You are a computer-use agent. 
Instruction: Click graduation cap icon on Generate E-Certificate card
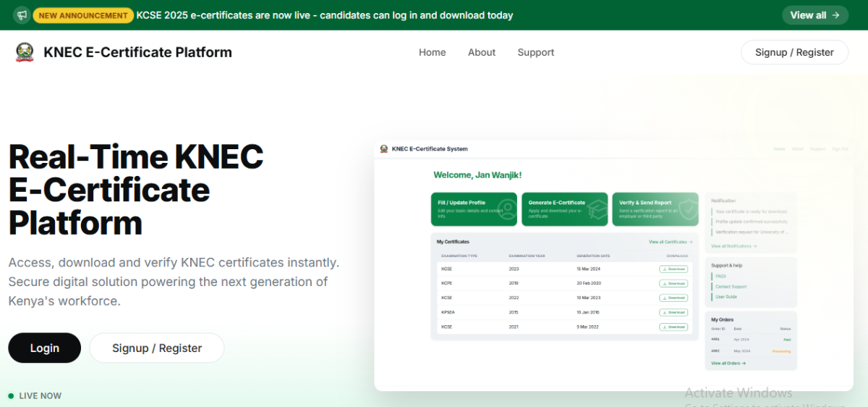click(x=597, y=210)
